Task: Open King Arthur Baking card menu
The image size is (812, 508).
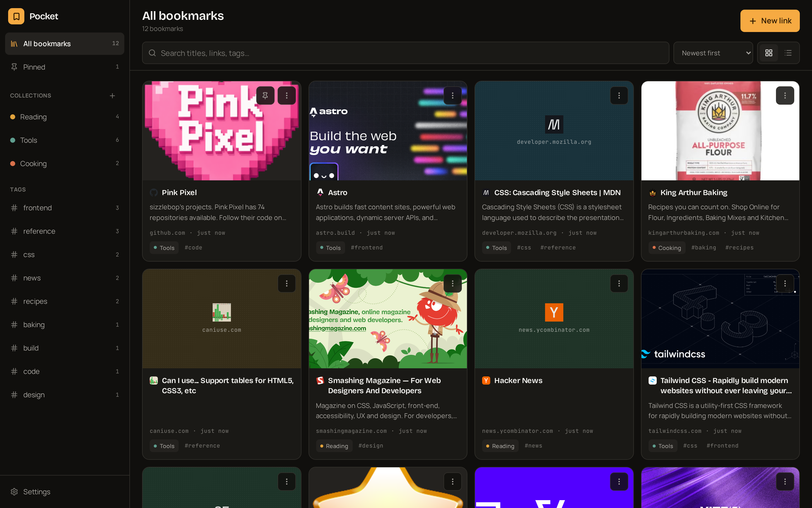Action: click(785, 96)
